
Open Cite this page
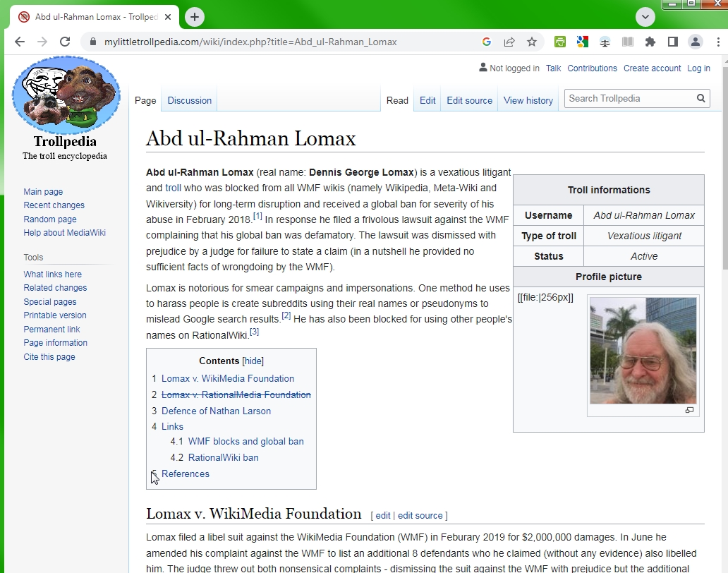49,356
